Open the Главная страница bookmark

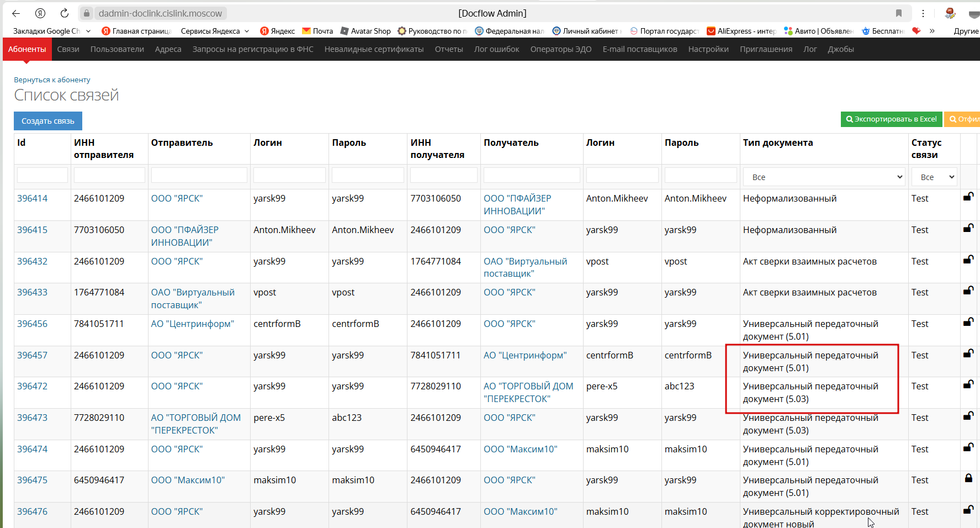137,31
